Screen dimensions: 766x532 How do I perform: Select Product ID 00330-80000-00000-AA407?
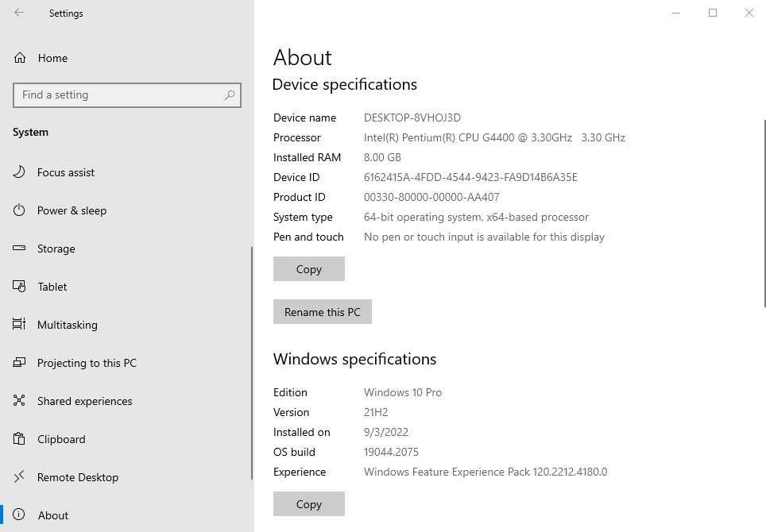tap(431, 197)
